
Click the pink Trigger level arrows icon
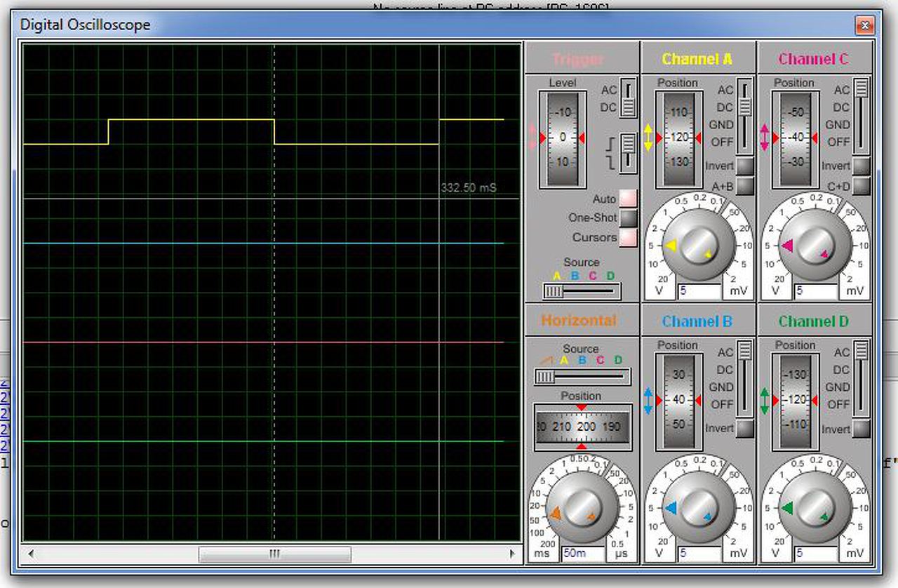pos(532,138)
